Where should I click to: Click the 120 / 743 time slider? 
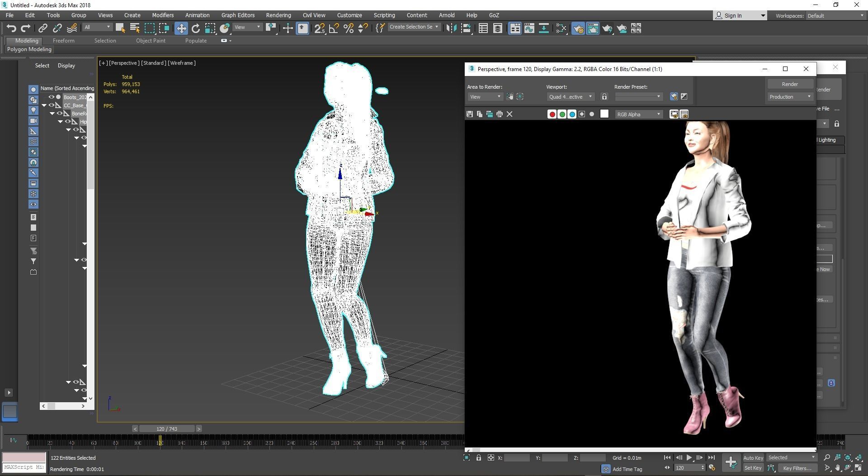(x=167, y=428)
